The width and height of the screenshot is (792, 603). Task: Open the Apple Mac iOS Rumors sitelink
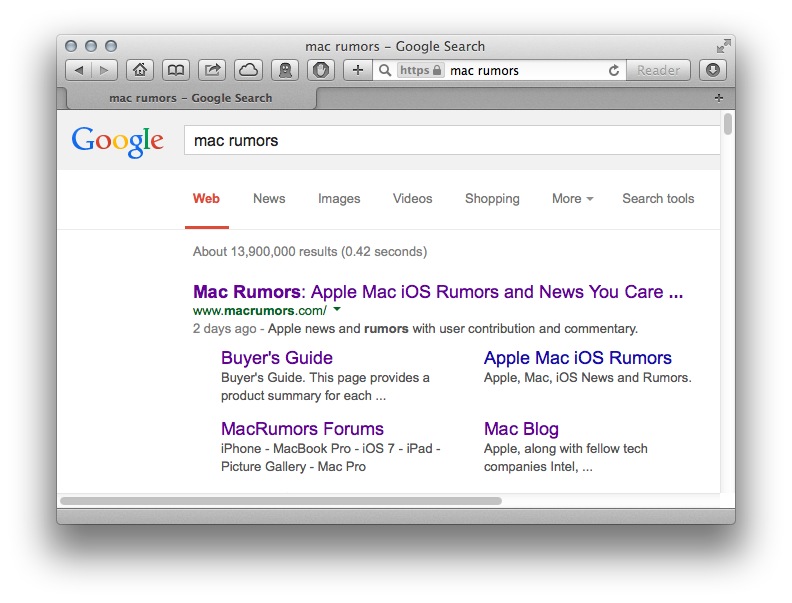click(x=578, y=358)
